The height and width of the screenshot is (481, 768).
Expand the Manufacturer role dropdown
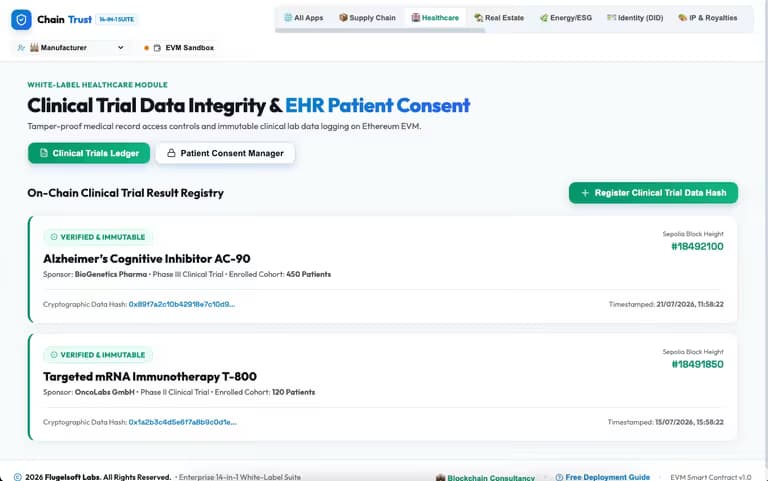71,48
